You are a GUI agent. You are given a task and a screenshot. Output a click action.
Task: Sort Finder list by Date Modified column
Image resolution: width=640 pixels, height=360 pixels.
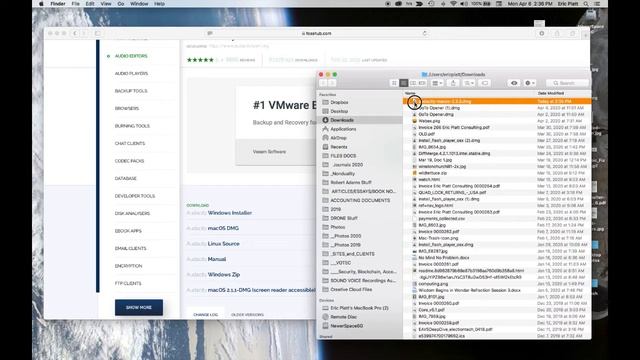click(551, 93)
